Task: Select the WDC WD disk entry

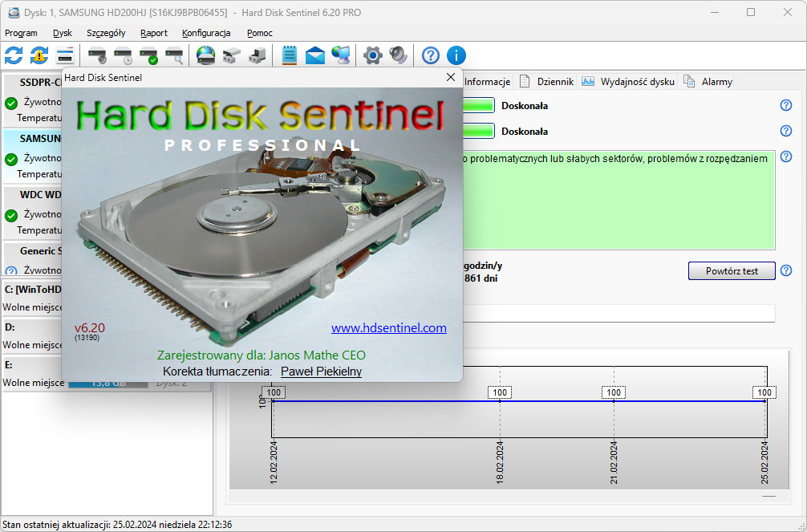Action: (33, 212)
